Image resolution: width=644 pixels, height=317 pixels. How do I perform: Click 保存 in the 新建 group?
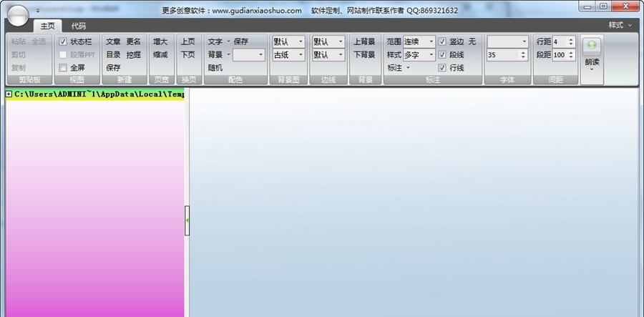(113, 68)
